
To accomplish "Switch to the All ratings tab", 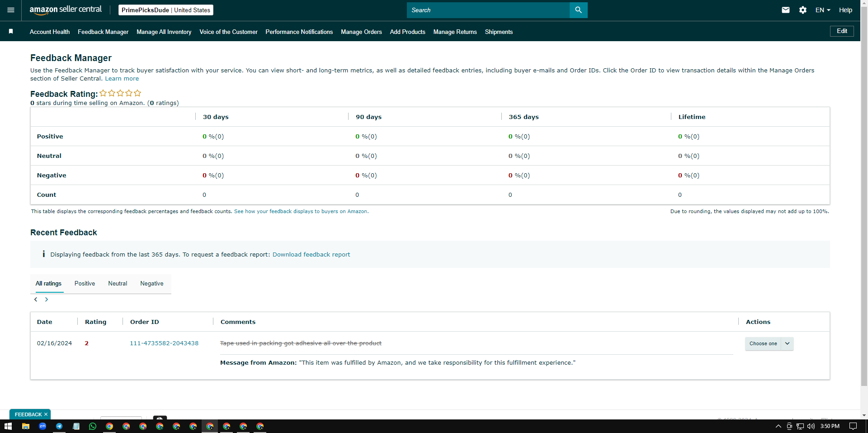I will click(x=48, y=283).
